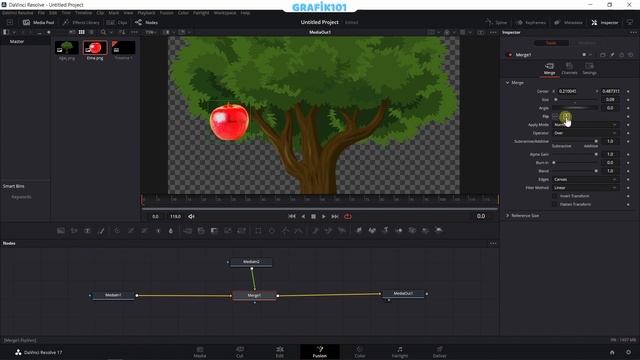
Task: Switch media pool to thumbnail grid view
Action: coord(82,32)
